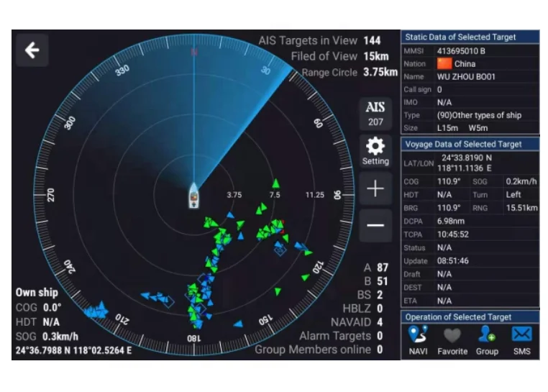Image resolution: width=548 pixels, height=392 pixels.
Task: Click the Turn value Left
Action: coord(513,194)
